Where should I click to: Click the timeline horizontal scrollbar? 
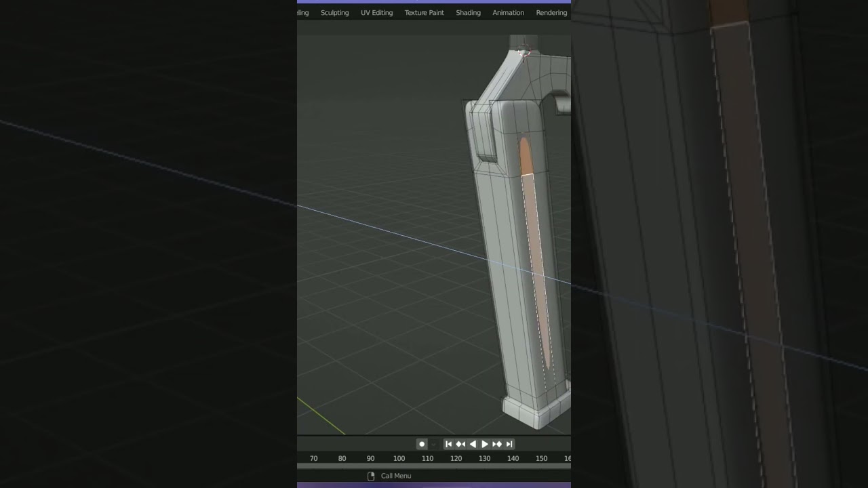tap(434, 466)
